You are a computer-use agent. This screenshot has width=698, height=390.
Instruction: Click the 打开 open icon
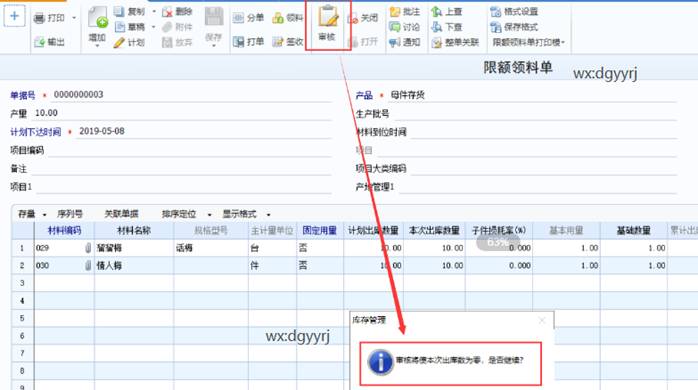pos(353,42)
